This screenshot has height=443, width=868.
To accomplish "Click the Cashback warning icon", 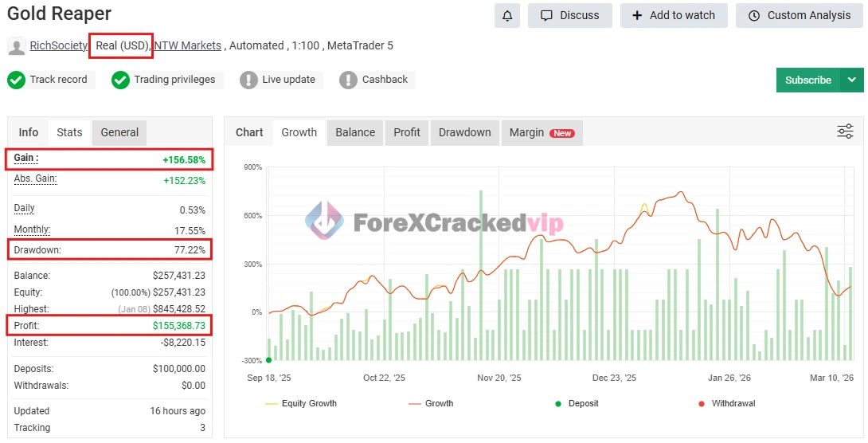I will 348,80.
